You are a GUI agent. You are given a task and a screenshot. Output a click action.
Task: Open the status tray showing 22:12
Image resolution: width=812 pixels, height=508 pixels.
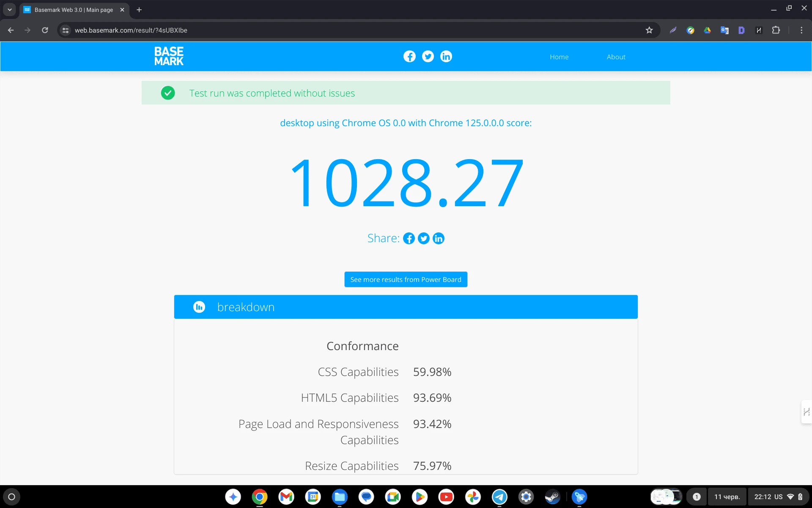pyautogui.click(x=779, y=497)
